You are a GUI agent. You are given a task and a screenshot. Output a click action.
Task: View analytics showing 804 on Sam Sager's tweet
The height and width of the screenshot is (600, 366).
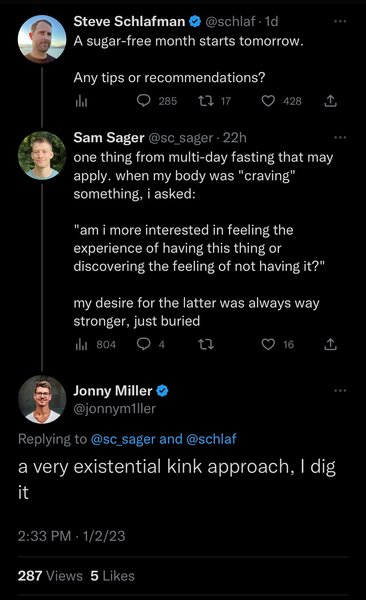[95, 345]
